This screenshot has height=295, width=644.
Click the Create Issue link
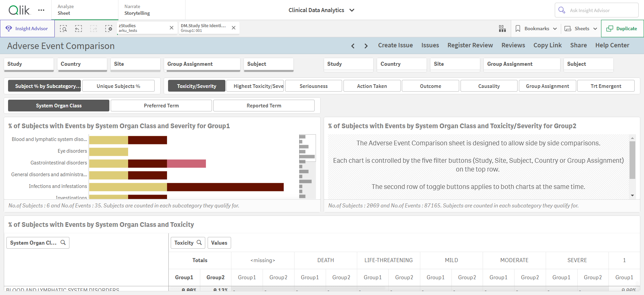pyautogui.click(x=395, y=45)
